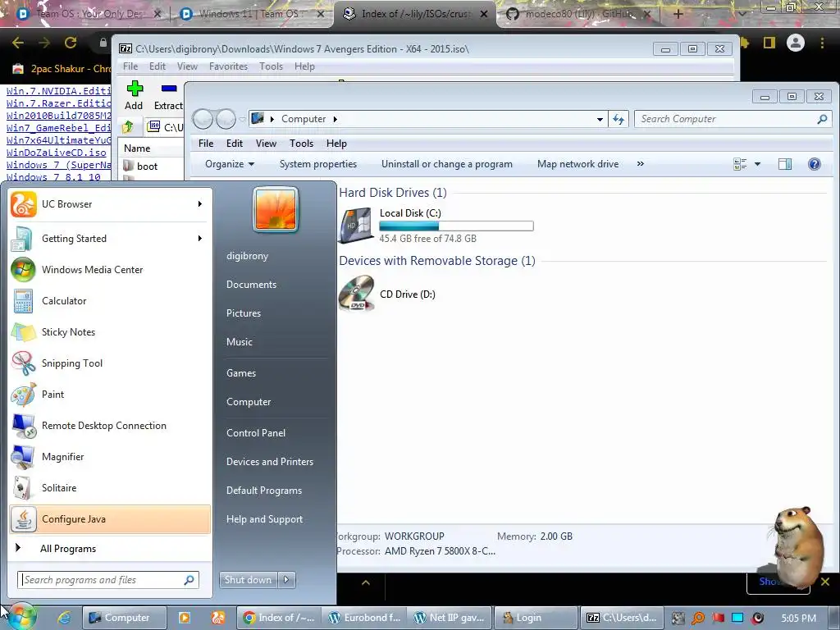The width and height of the screenshot is (840, 630).
Task: Open the view options dropdown arrow
Action: pos(757,164)
